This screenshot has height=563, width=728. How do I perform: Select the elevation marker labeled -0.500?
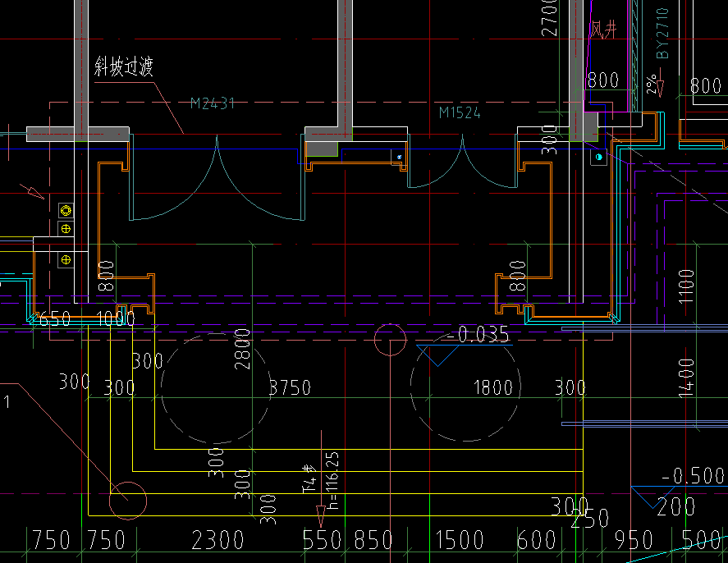[694, 477]
